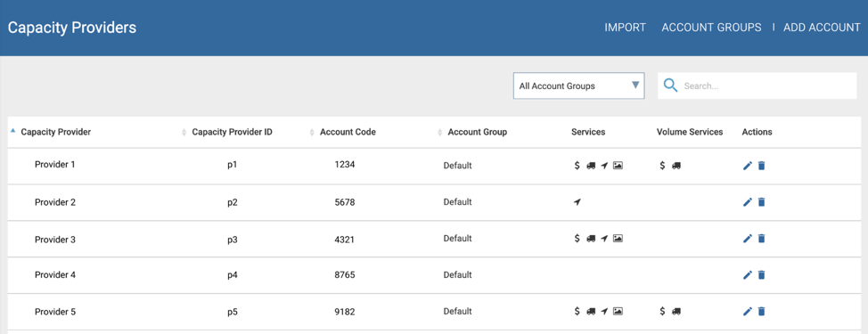Edit Provider 1 using pencil icon
This screenshot has width=868, height=334.
tap(748, 166)
